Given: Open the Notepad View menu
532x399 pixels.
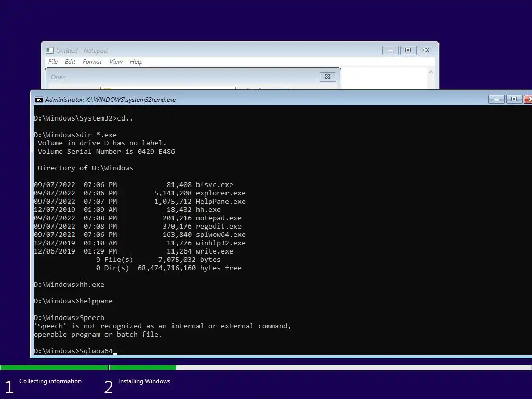Looking at the screenshot, I should pyautogui.click(x=116, y=62).
